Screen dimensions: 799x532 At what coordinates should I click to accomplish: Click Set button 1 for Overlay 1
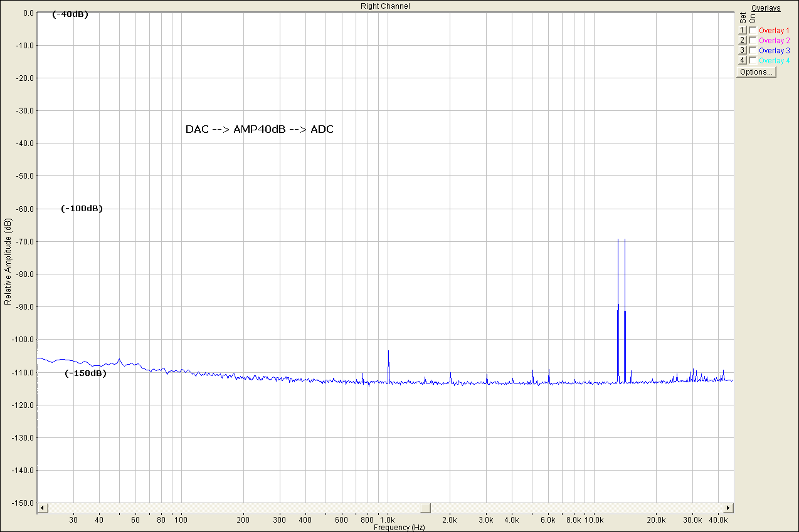click(742, 30)
